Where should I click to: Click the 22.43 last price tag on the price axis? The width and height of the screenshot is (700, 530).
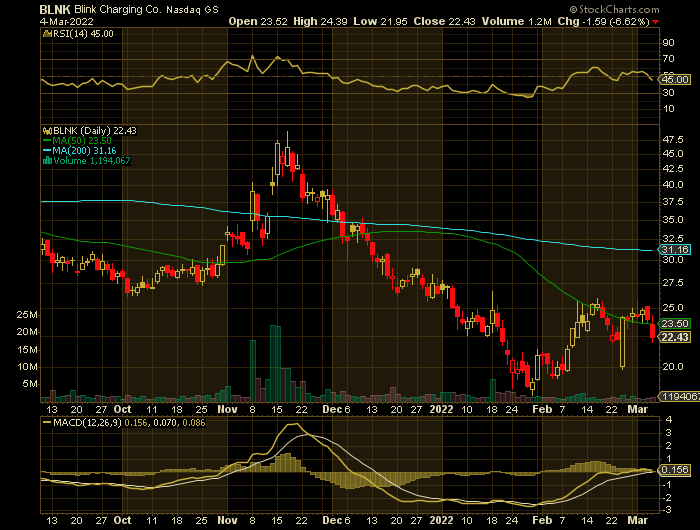[x=675, y=337]
